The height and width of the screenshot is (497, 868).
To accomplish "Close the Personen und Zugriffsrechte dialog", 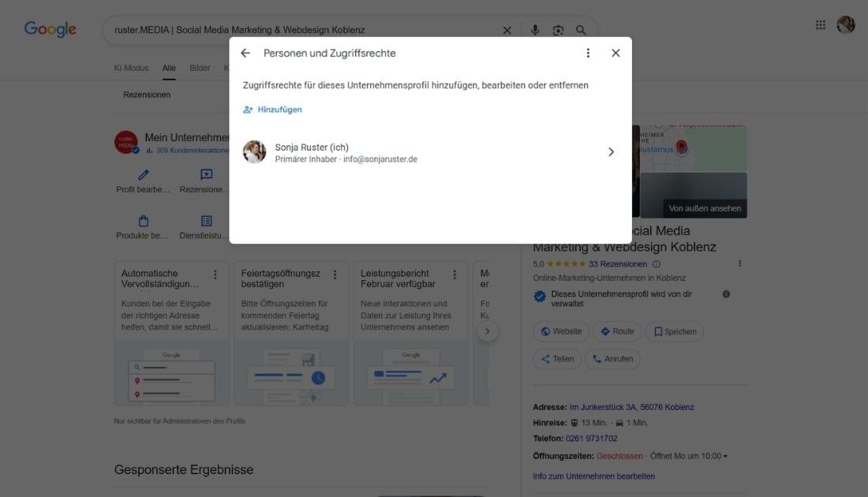I will pos(615,53).
